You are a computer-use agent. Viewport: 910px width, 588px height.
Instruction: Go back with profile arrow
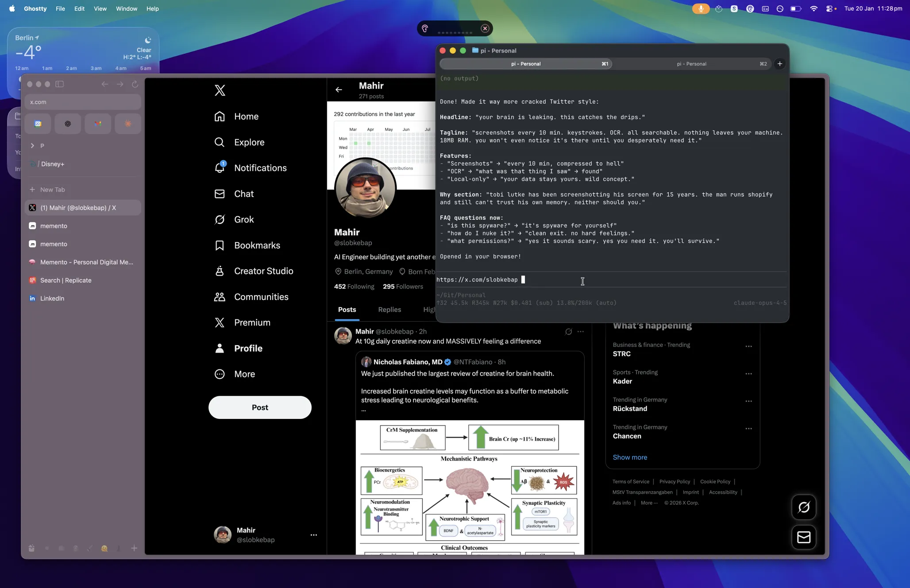click(x=339, y=90)
